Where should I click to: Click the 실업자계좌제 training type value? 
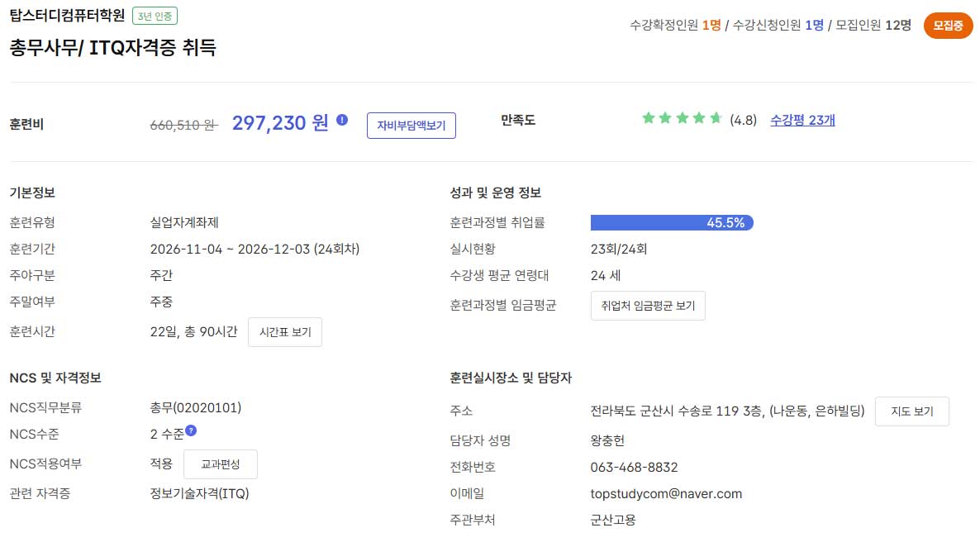(x=184, y=222)
